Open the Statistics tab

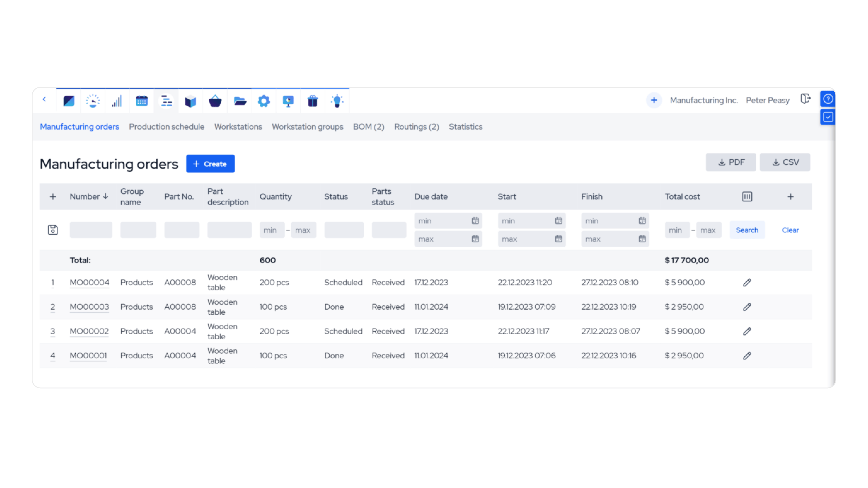[465, 127]
